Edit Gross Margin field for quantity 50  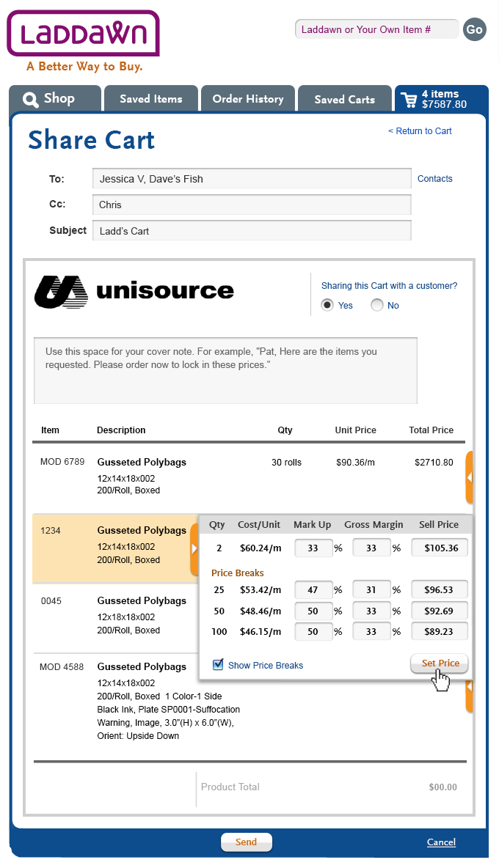(371, 611)
